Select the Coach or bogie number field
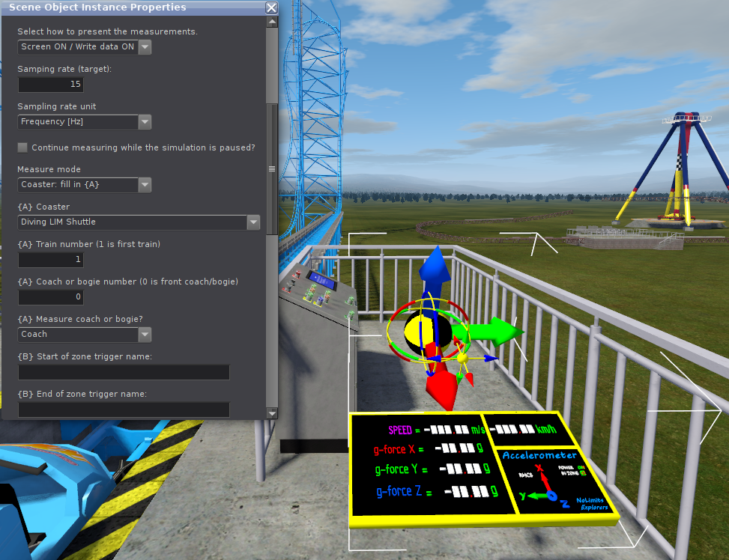 pos(51,297)
